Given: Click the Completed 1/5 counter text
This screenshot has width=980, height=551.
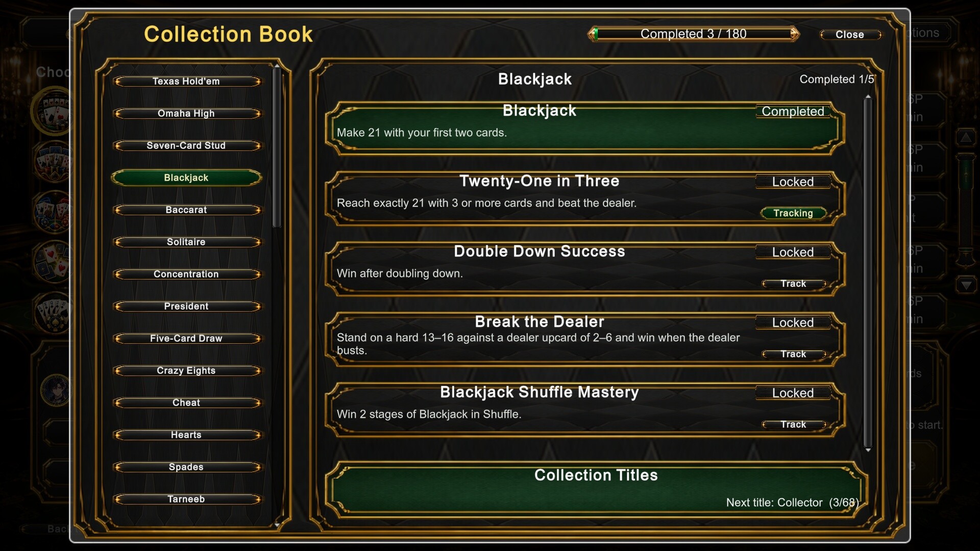Looking at the screenshot, I should [837, 80].
